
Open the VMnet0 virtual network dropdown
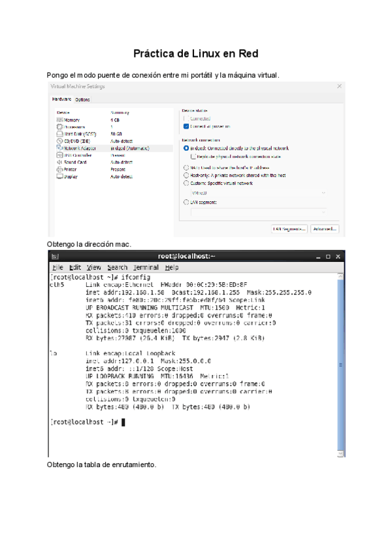[258, 193]
